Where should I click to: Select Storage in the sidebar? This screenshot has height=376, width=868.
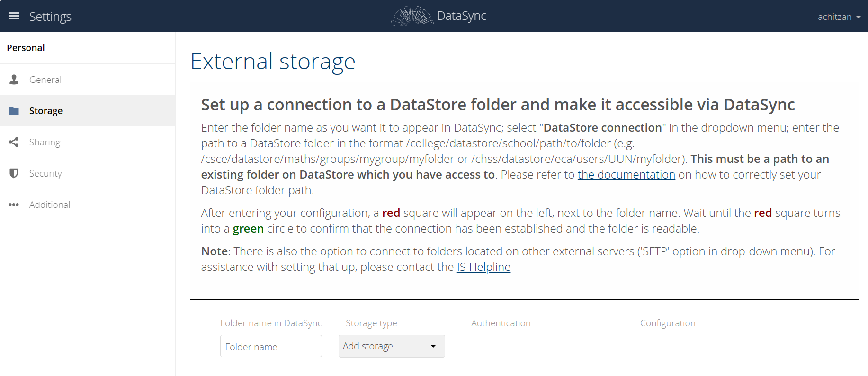click(x=88, y=111)
